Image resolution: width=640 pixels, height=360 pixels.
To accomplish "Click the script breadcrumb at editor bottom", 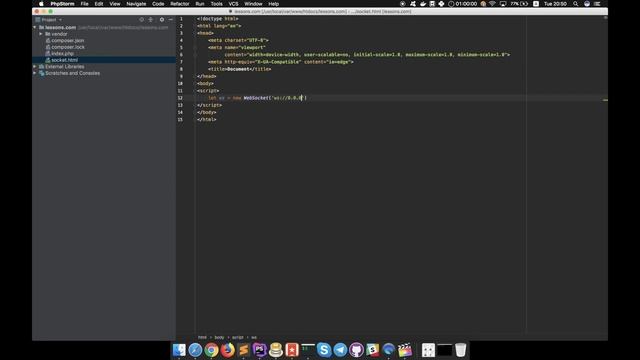I will [x=238, y=338].
